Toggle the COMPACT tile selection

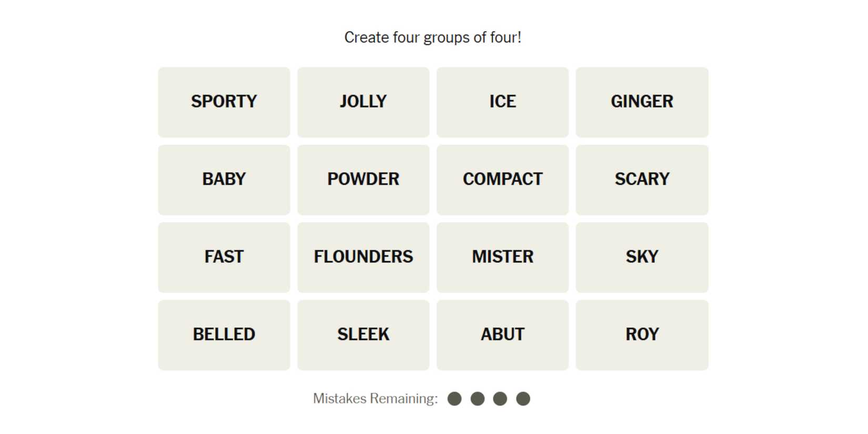tap(502, 179)
